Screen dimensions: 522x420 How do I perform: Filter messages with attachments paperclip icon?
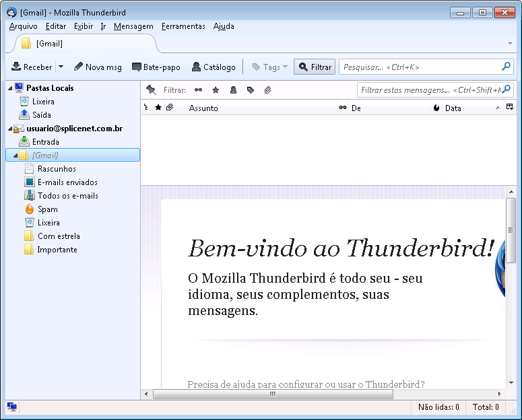point(267,90)
